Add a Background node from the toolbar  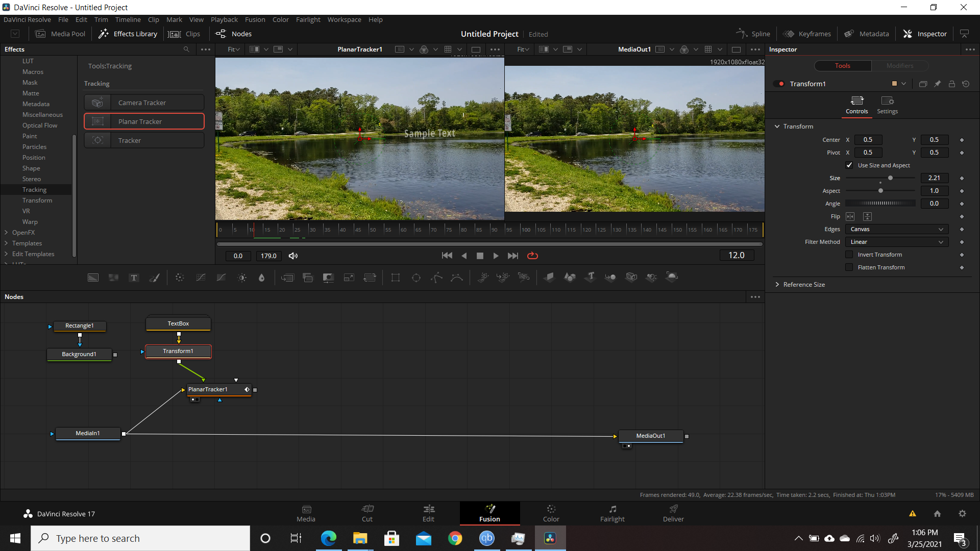(93, 278)
